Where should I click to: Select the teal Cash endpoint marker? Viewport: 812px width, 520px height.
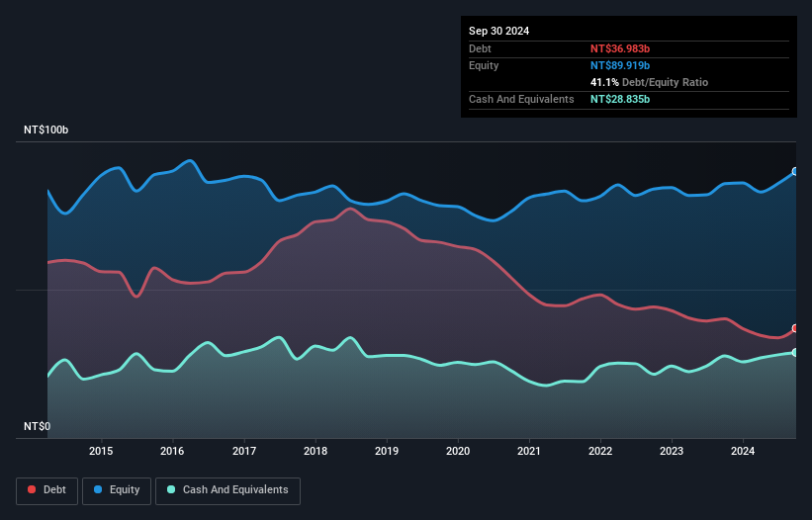pos(795,352)
